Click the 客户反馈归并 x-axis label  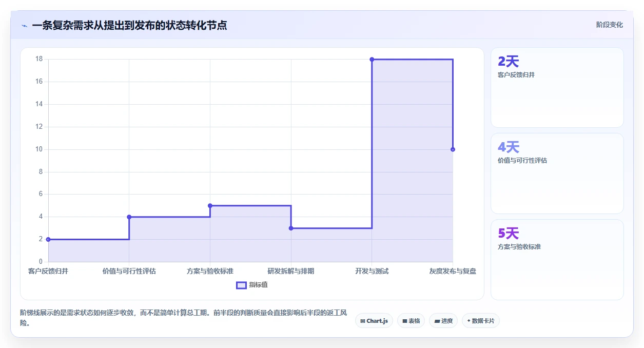point(48,271)
